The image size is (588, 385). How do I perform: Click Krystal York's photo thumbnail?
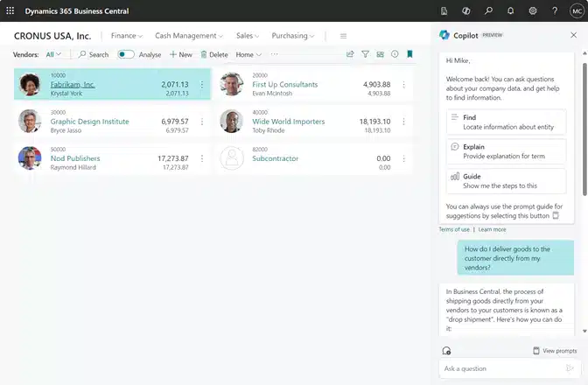[30, 84]
